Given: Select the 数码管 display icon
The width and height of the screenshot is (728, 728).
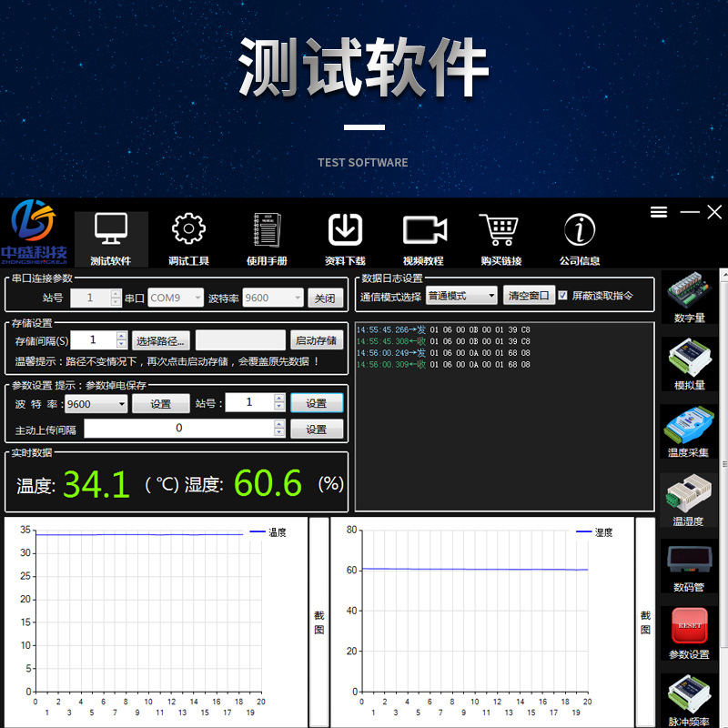Looking at the screenshot, I should [690, 566].
